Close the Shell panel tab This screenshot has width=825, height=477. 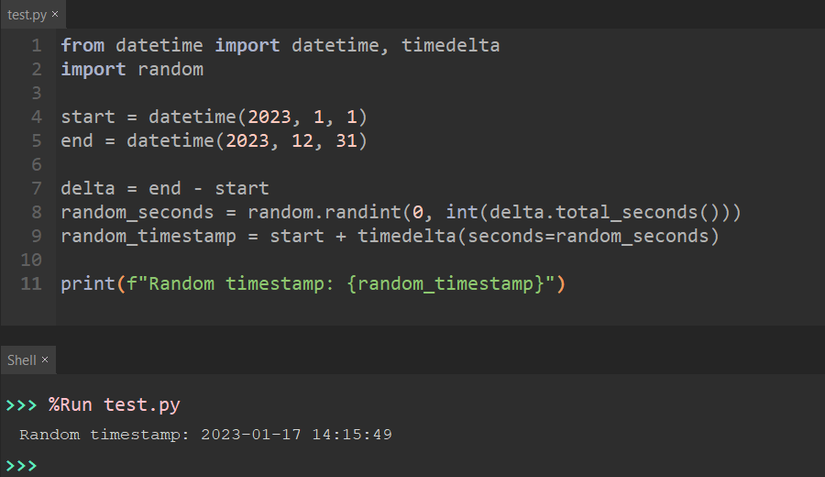click(45, 359)
